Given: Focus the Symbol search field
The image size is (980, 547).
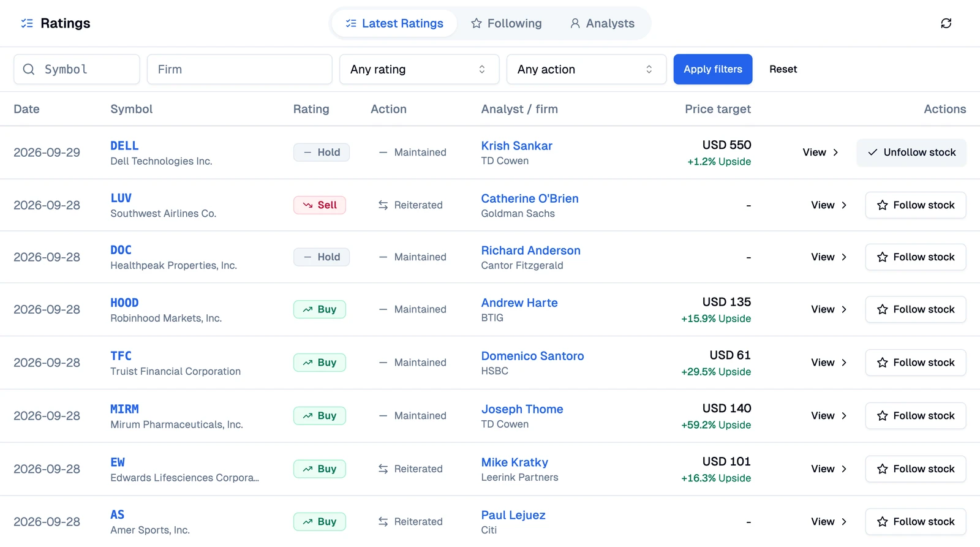Looking at the screenshot, I should (x=77, y=69).
